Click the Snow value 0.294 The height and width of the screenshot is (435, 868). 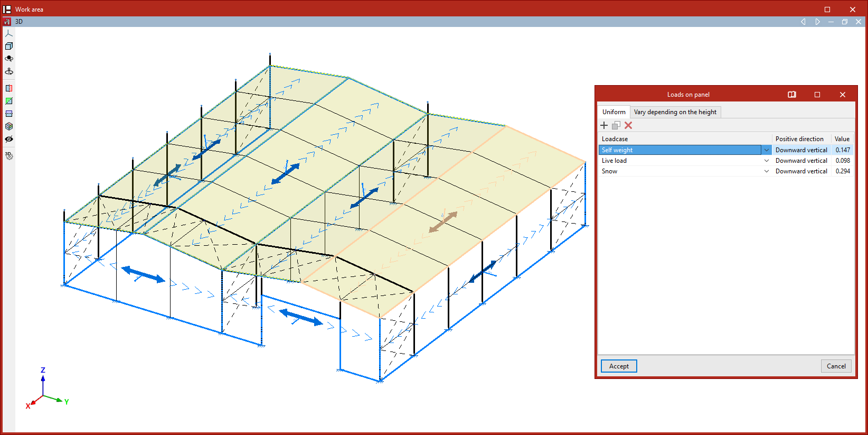click(x=843, y=171)
